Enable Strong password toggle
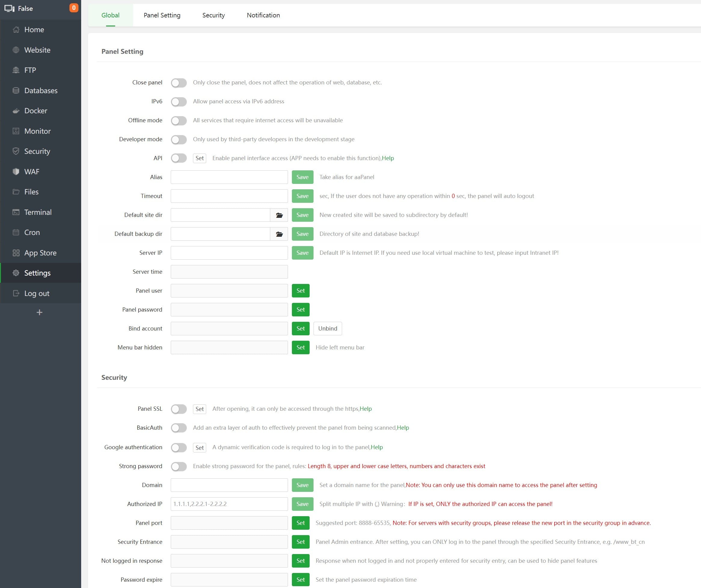This screenshot has height=588, width=701. click(179, 466)
